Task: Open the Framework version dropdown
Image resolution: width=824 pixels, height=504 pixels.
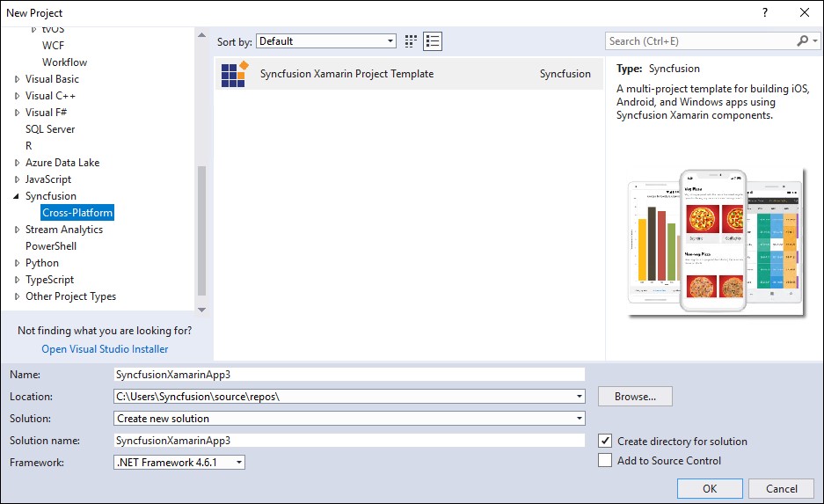Action: [239, 463]
